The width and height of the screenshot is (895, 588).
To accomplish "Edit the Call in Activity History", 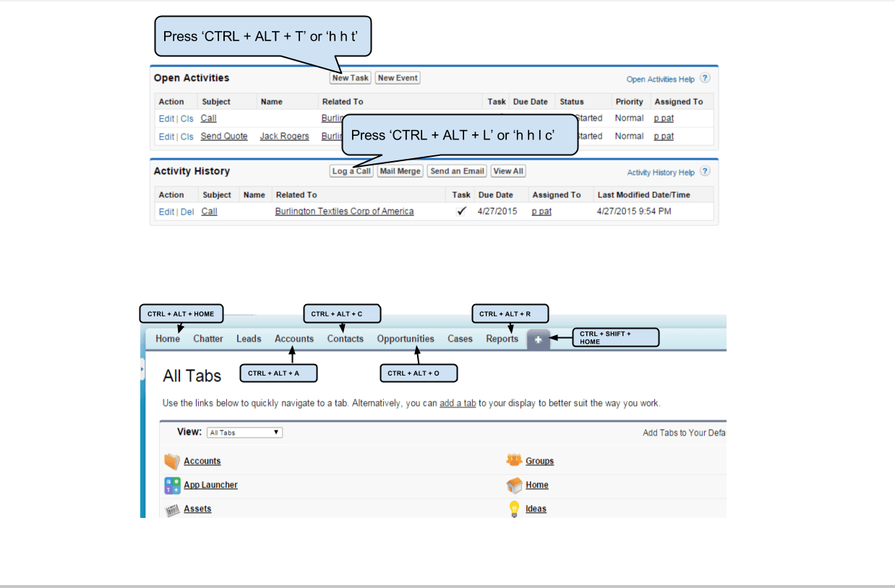I will pyautogui.click(x=166, y=212).
